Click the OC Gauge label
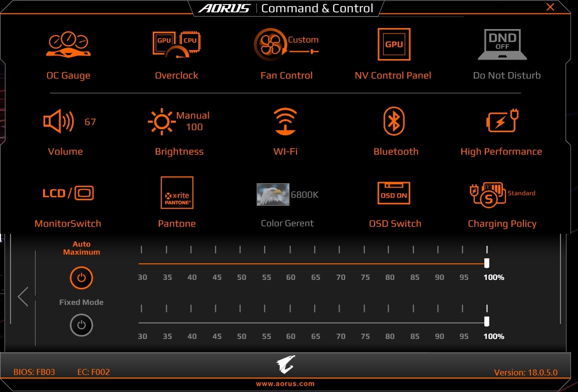 pyautogui.click(x=68, y=76)
